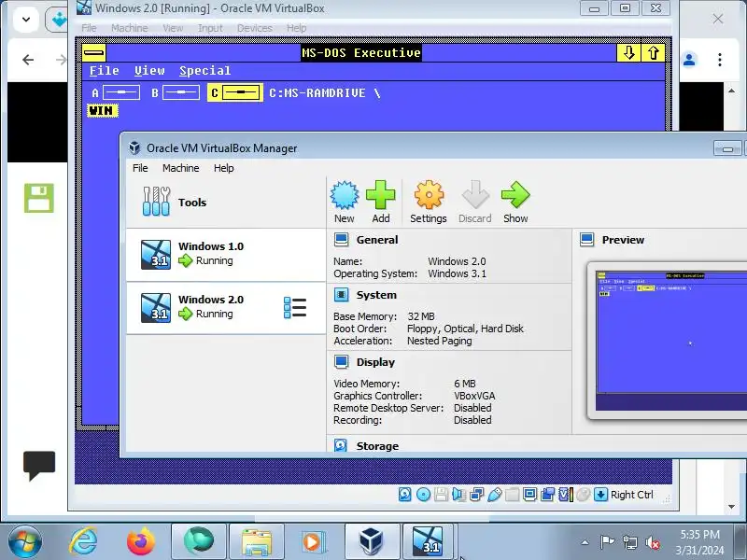Open Machine menu in VirtualBox Manager
The image size is (747, 560).
click(x=180, y=168)
